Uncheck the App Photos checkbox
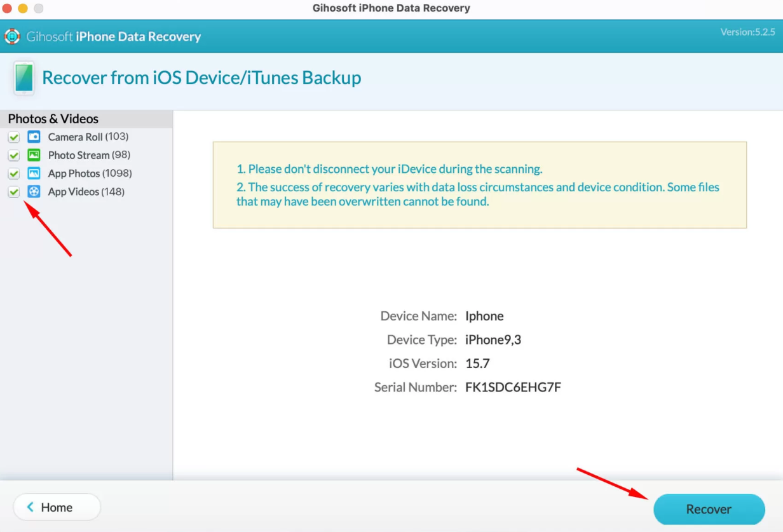783x532 pixels. pyautogui.click(x=14, y=174)
